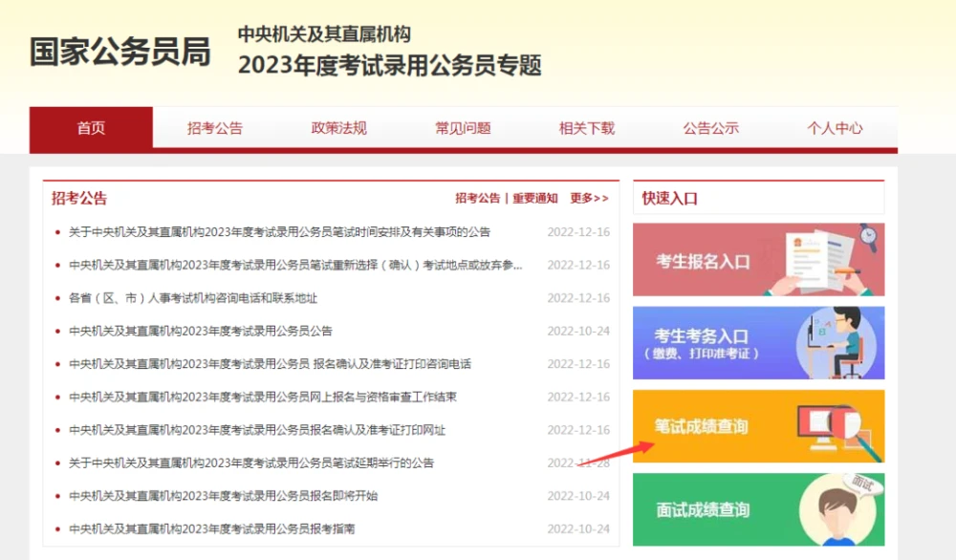
Task: Switch to the 重要通知 sub-tab
Action: point(534,199)
